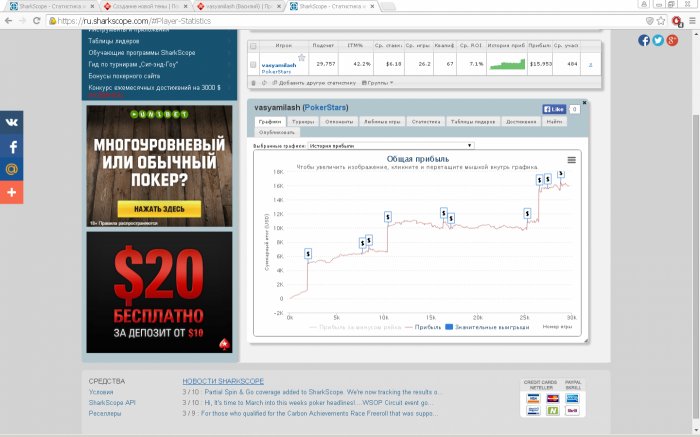This screenshot has height=437, width=700.
Task: Open 'Таблицы лидеров' in left menu
Action: point(114,41)
